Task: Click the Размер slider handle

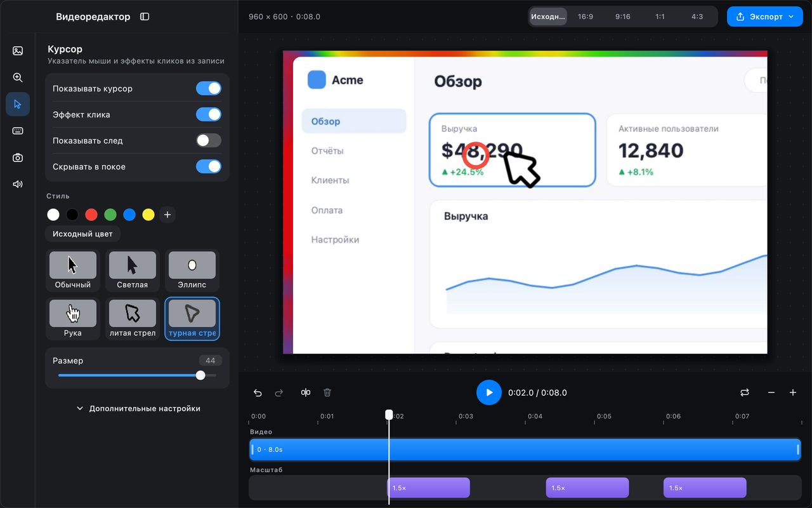Action: (200, 375)
